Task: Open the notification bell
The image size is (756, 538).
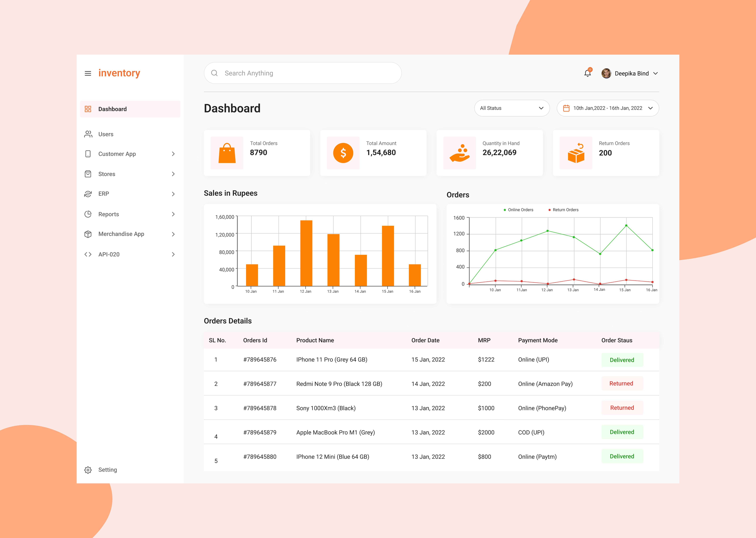Action: [x=587, y=73]
